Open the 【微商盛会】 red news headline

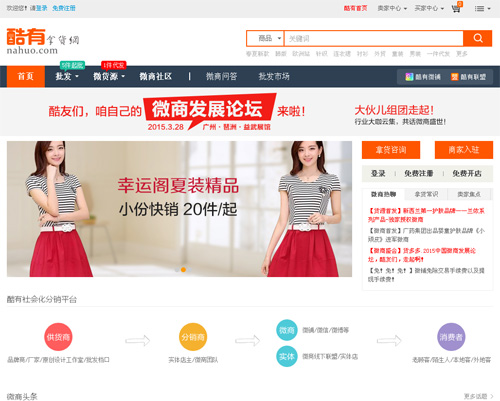tap(422, 255)
